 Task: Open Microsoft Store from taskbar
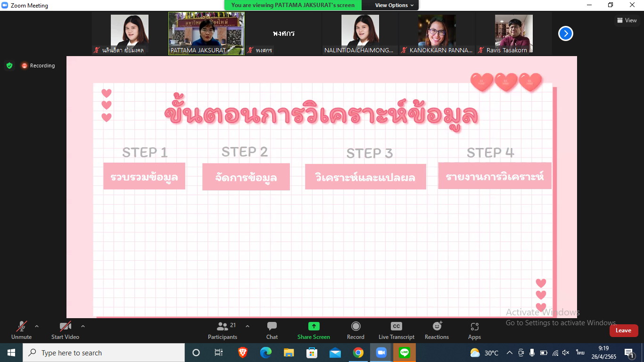pos(312,353)
